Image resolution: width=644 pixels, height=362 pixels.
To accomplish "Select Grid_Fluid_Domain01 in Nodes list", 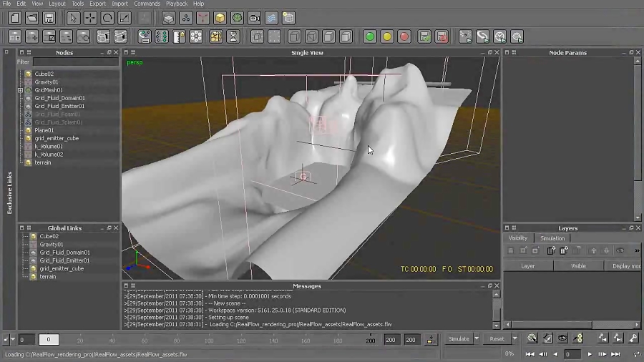I will point(59,98).
